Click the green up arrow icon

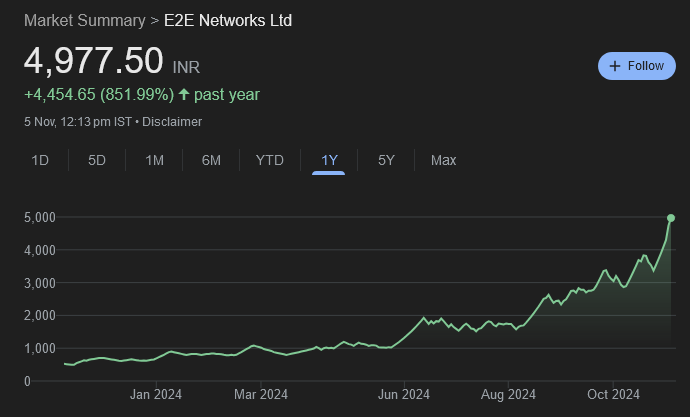click(184, 94)
